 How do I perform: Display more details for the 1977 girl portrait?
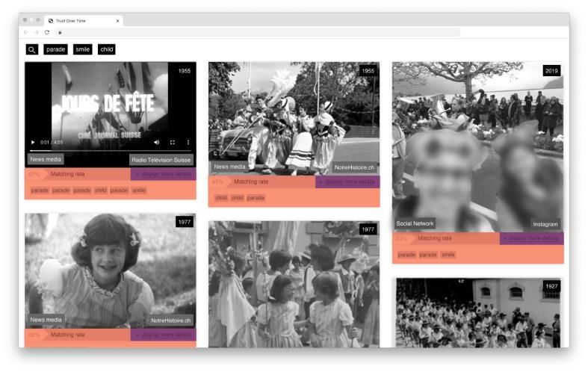[x=163, y=335]
